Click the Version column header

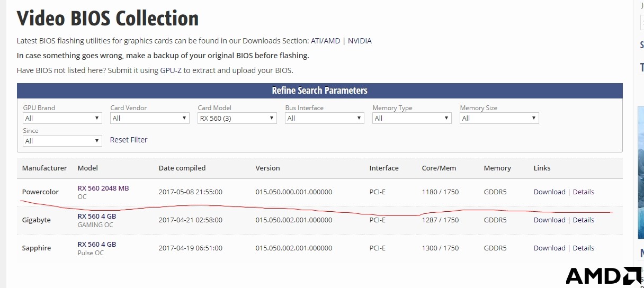267,168
